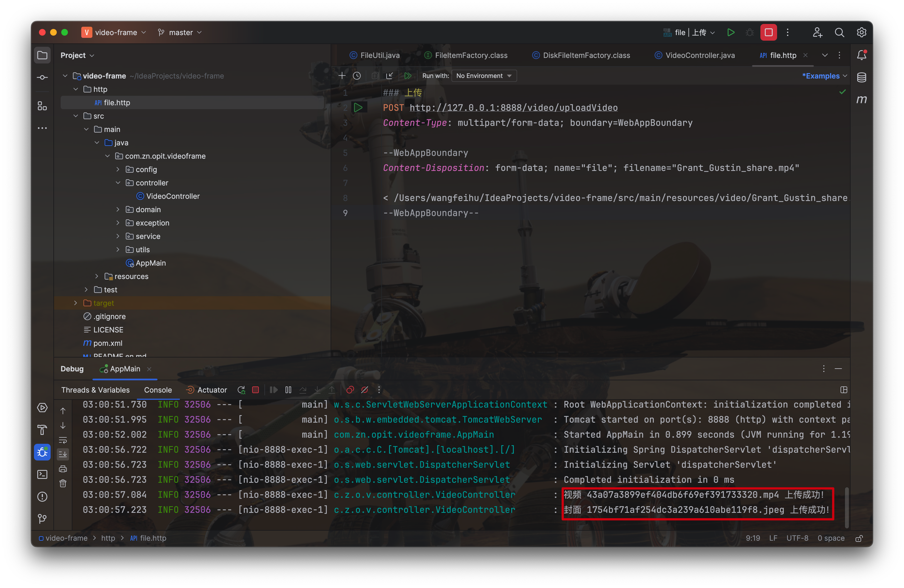Click 'Threads & Variables' in debug panel

(95, 389)
